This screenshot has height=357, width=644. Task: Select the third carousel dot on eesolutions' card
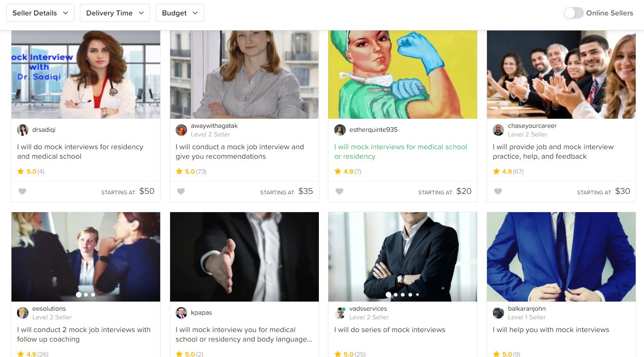point(93,294)
